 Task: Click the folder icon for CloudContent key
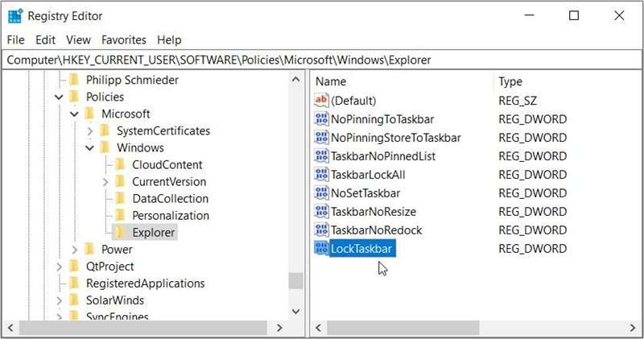tap(121, 164)
